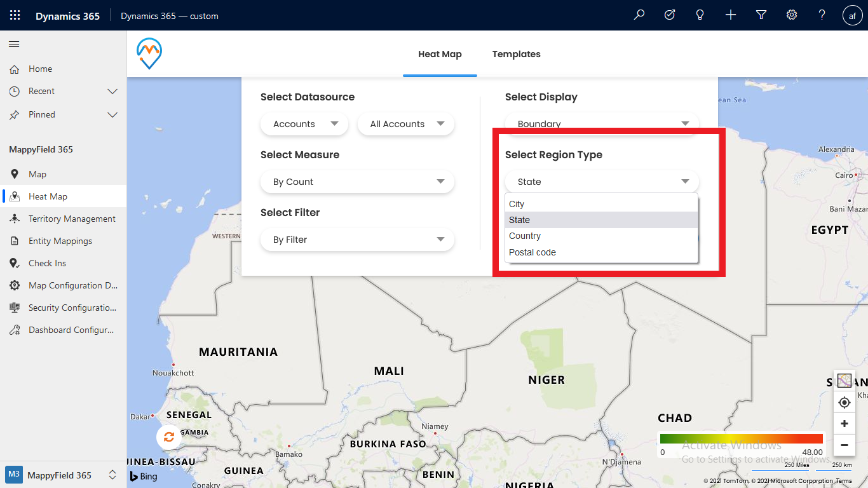Open Territory Management page
This screenshot has height=488, width=868.
pyautogui.click(x=64, y=219)
